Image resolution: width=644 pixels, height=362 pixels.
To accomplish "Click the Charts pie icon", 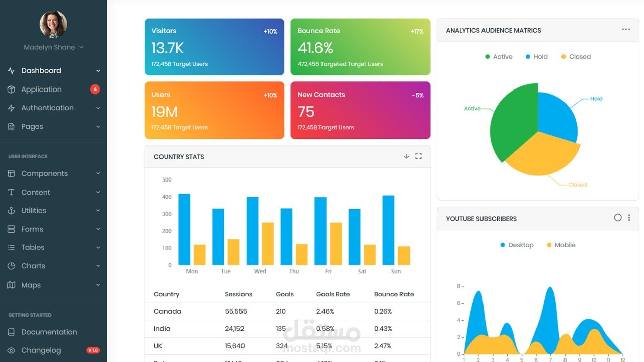I will click(11, 266).
